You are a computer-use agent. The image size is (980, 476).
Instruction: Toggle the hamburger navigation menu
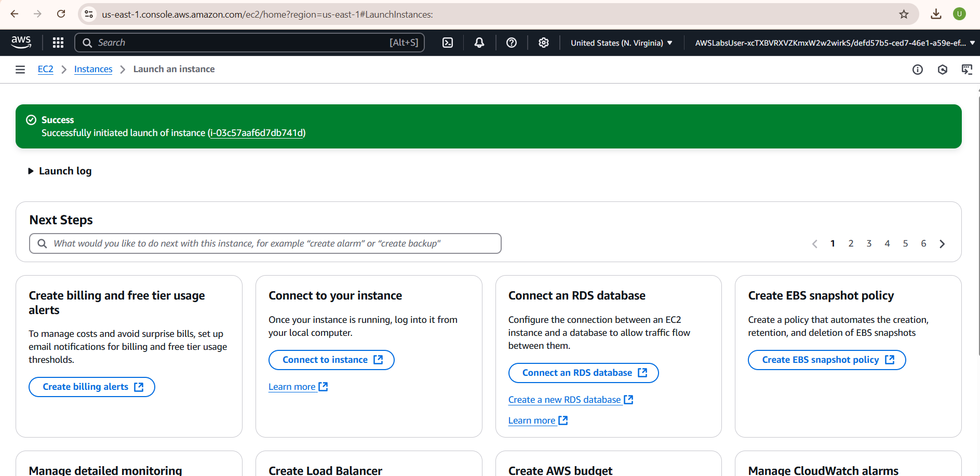20,70
